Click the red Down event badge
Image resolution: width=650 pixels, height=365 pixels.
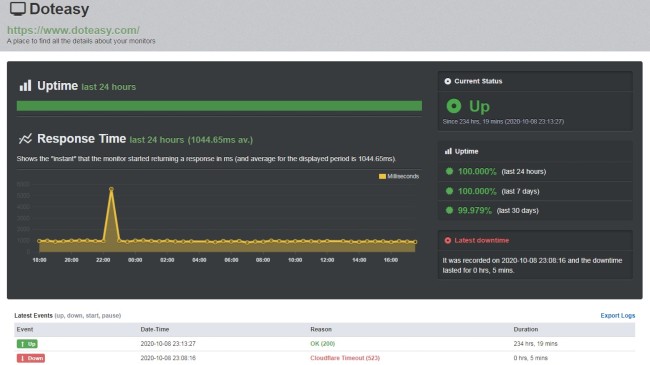(x=31, y=358)
